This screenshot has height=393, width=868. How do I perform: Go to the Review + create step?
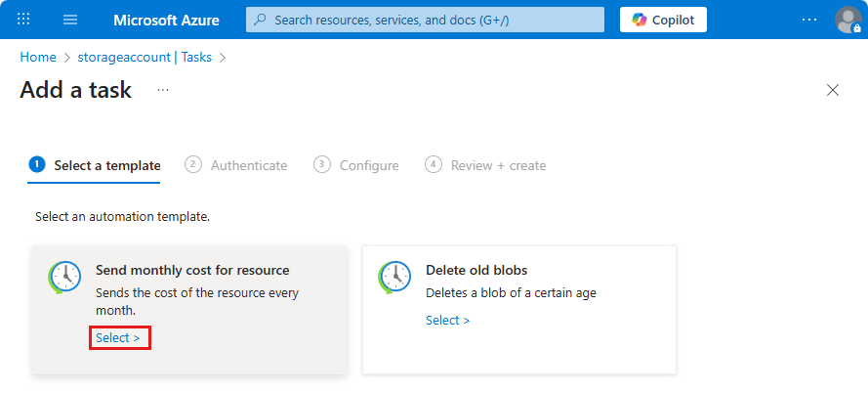(x=485, y=165)
